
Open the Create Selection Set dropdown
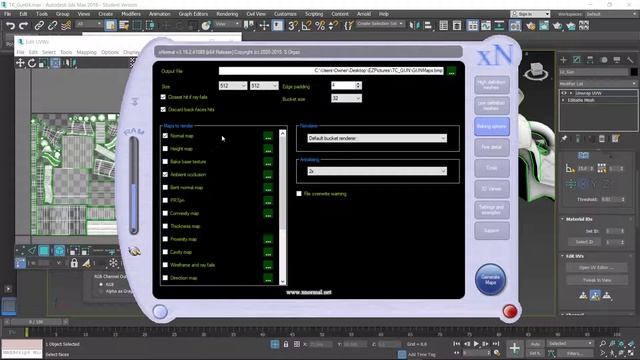(380, 24)
